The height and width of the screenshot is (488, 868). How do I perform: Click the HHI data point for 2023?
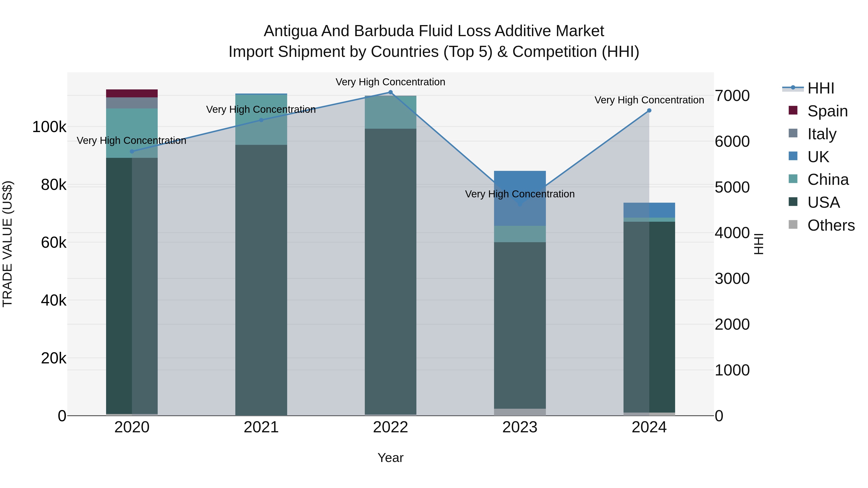click(x=520, y=204)
